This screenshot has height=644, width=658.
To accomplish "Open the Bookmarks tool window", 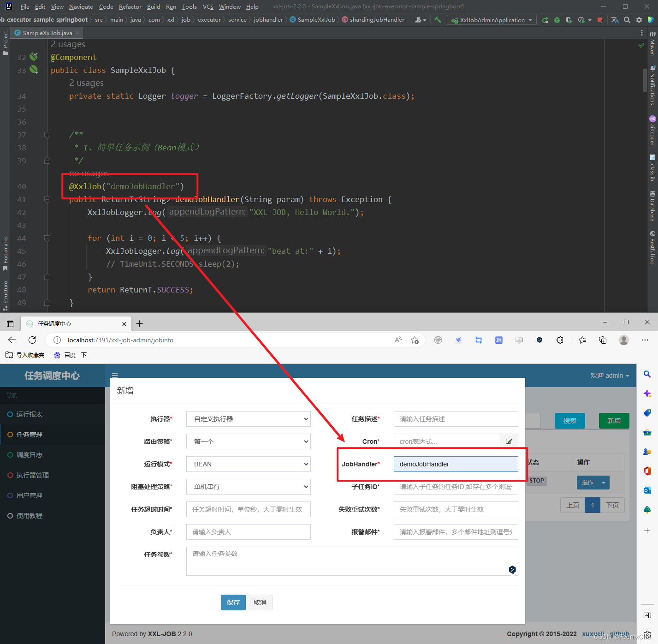I will (x=6, y=253).
